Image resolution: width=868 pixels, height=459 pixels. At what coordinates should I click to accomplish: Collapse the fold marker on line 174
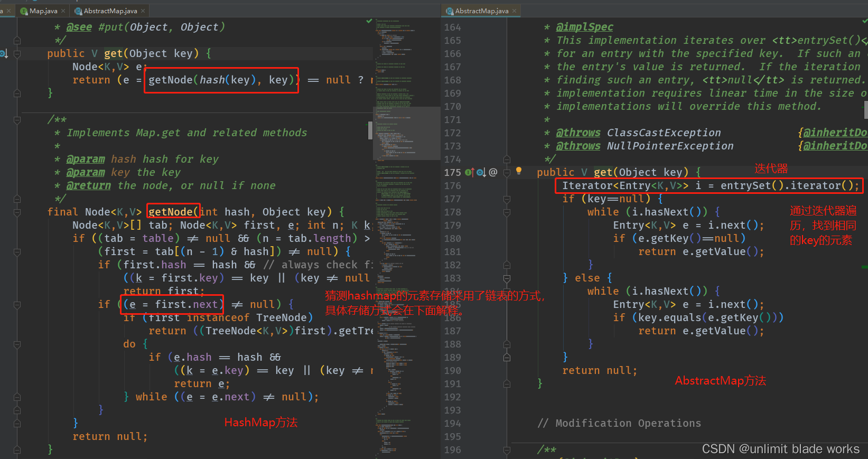coord(507,160)
